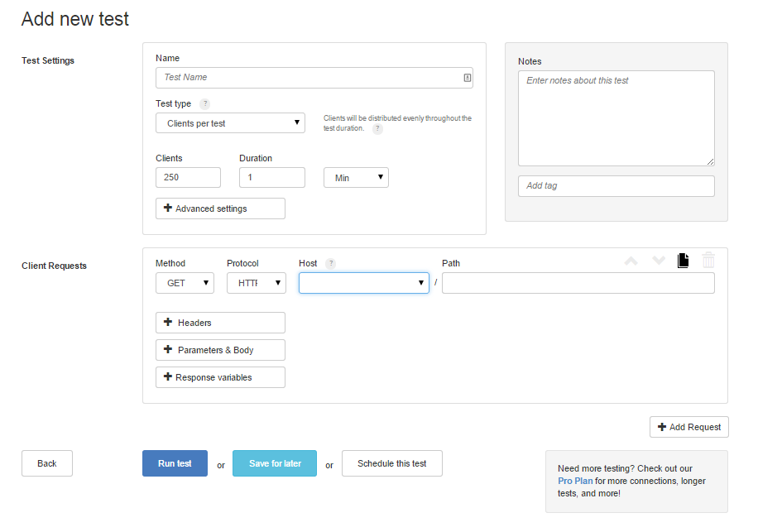Move the request down with the down arrow
758x532 pixels.
(x=659, y=260)
